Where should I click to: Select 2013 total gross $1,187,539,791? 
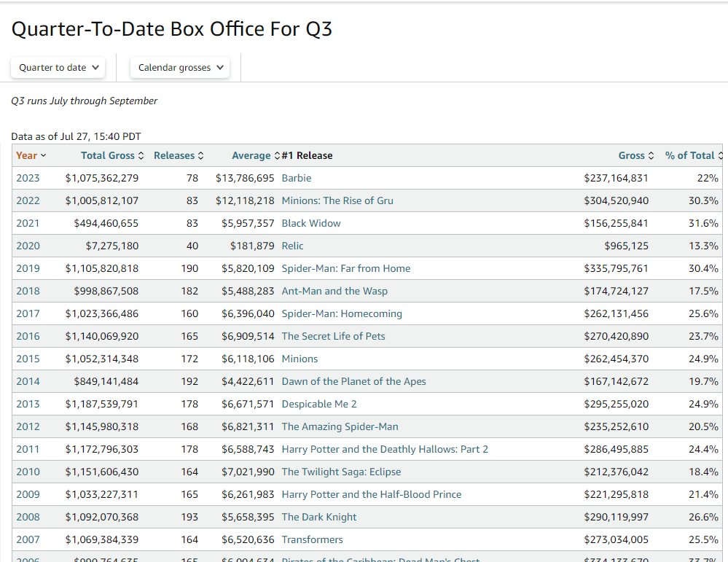(102, 404)
